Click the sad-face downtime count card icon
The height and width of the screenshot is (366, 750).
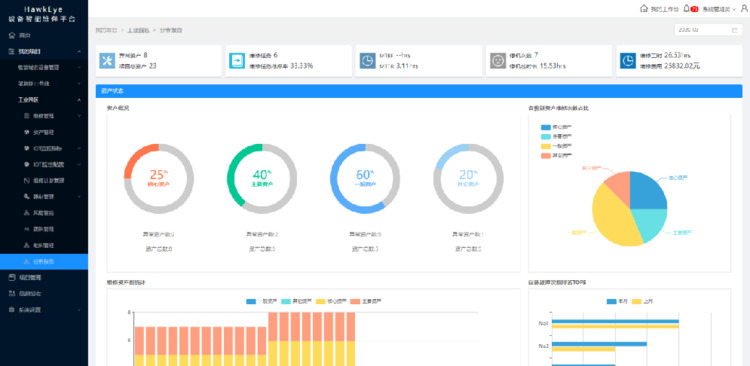coord(497,61)
